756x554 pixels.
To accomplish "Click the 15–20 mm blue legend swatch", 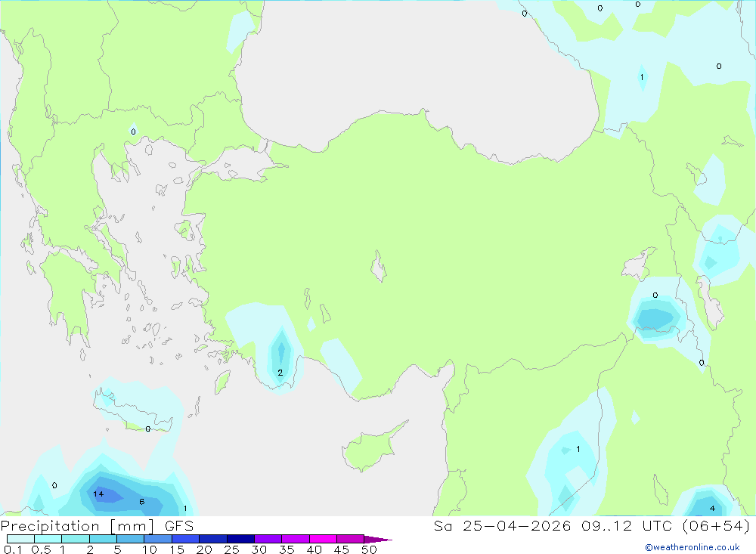I will [x=186, y=539].
